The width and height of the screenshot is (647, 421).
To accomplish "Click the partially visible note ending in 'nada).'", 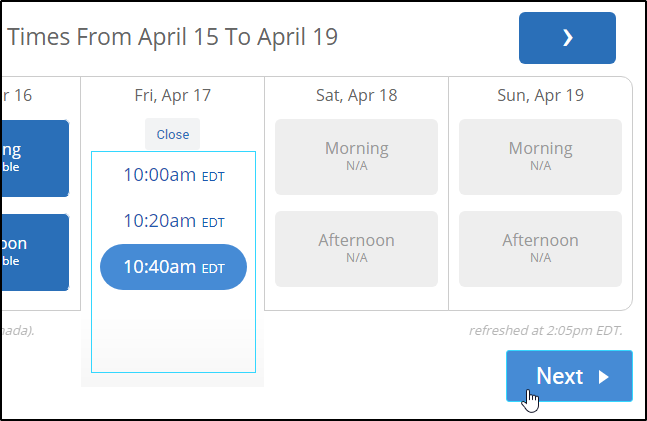I will click(18, 330).
